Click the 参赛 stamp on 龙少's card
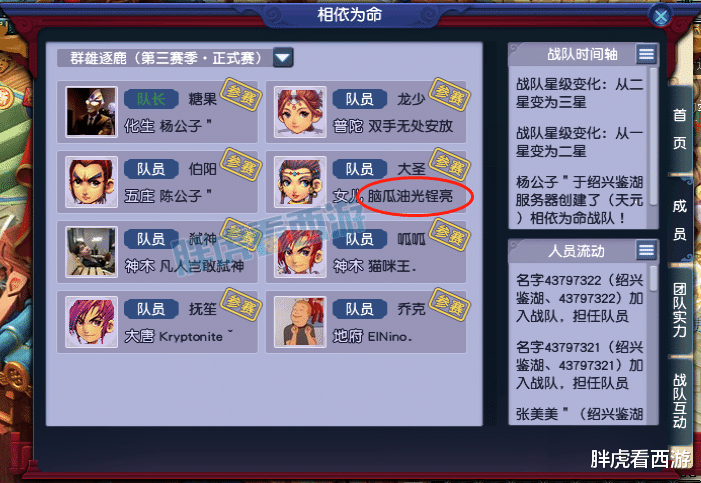The height and width of the screenshot is (483, 701). (449, 94)
